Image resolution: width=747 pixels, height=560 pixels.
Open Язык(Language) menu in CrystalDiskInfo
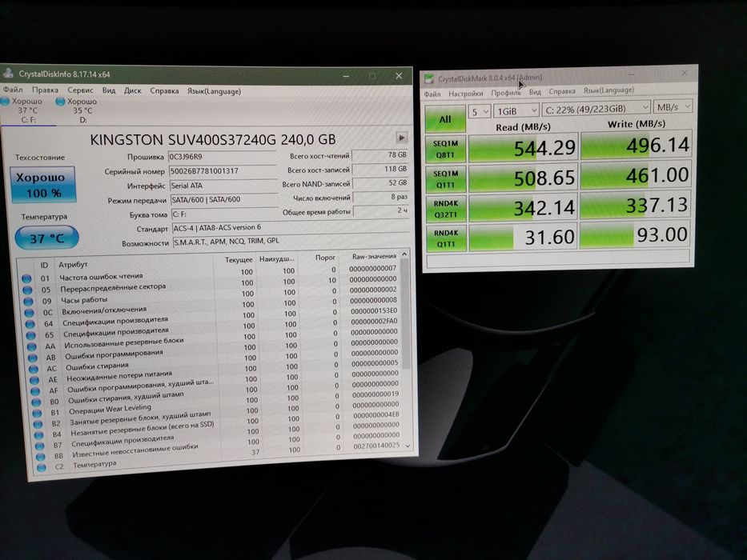point(214,91)
